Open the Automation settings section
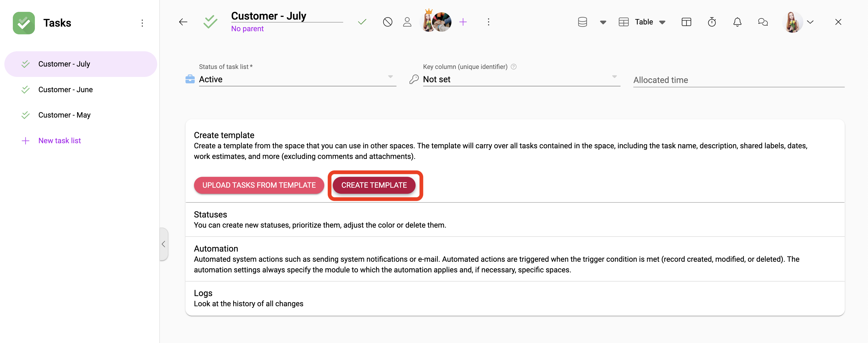The width and height of the screenshot is (868, 343). (x=515, y=259)
